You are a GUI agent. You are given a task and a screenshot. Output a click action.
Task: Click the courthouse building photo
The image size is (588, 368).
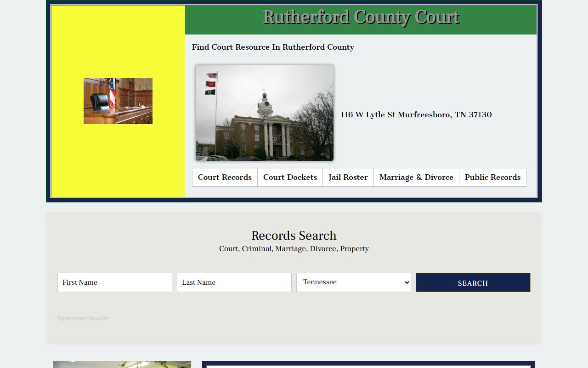point(265,113)
